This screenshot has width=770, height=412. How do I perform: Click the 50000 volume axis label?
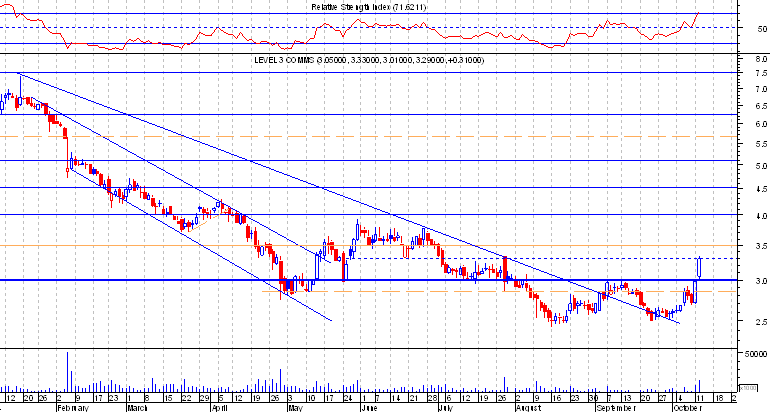point(755,354)
